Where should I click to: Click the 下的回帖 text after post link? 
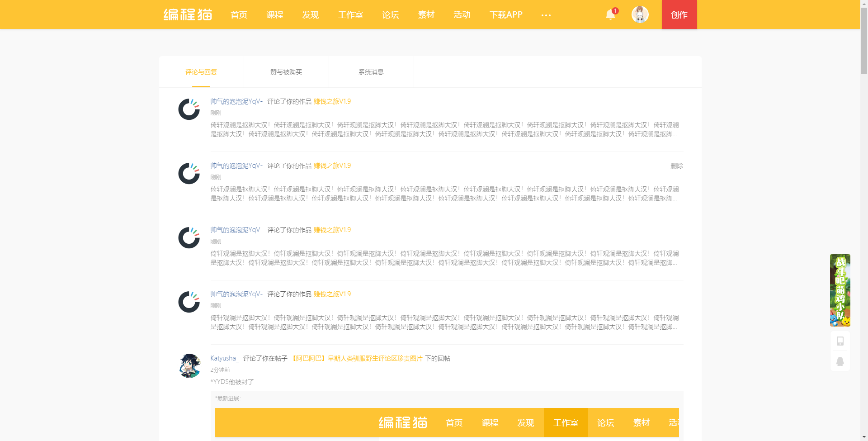click(x=438, y=358)
